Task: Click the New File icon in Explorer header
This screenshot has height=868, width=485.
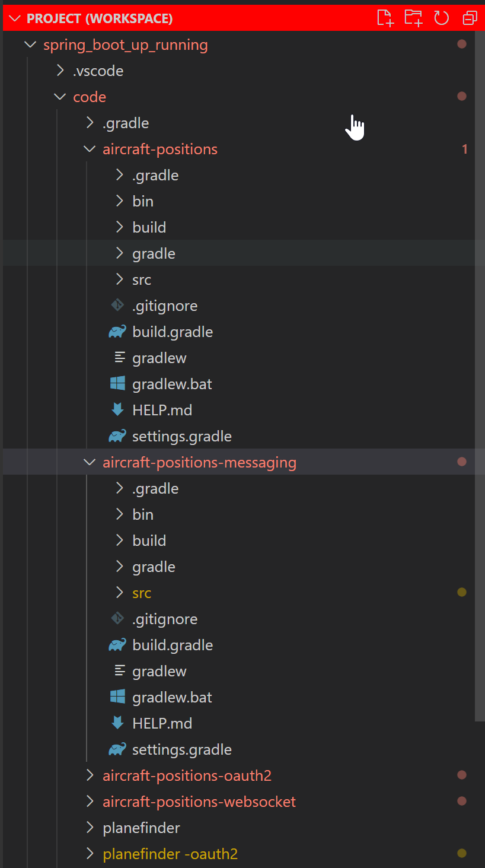Action: click(x=385, y=18)
